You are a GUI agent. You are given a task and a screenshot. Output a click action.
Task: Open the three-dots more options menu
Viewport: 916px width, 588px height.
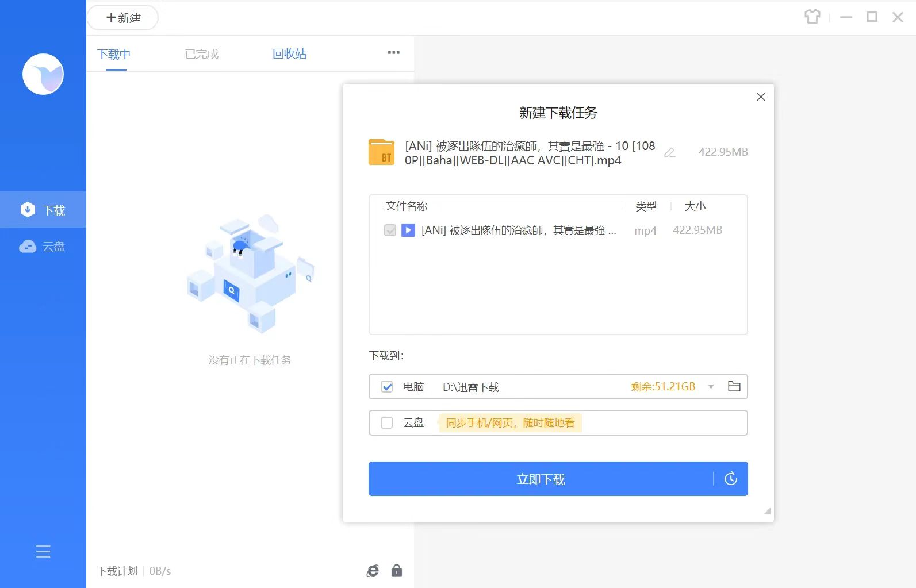pos(393,53)
